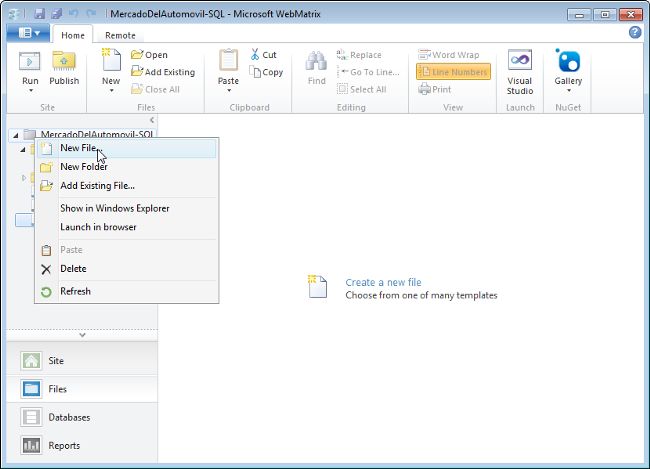Click Open in the Files group
650x469 pixels.
(149, 55)
